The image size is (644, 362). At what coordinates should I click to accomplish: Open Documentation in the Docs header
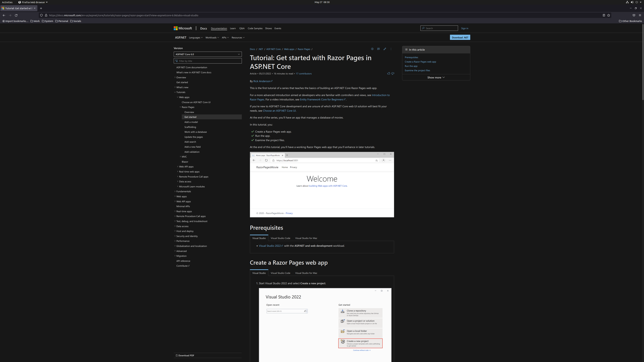tap(219, 28)
